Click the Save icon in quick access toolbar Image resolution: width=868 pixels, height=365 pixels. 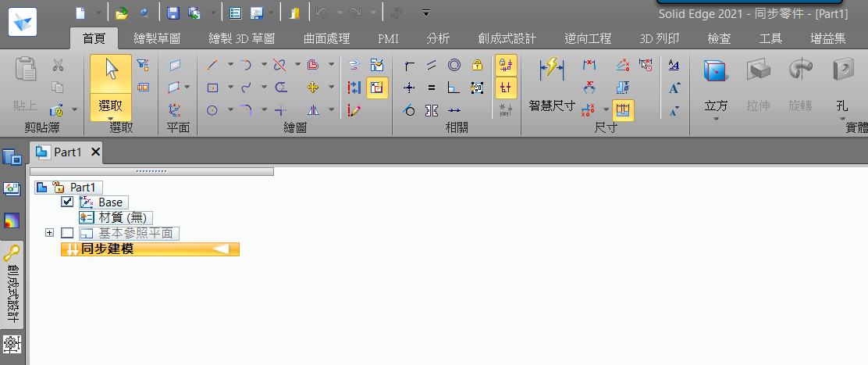coord(173,13)
